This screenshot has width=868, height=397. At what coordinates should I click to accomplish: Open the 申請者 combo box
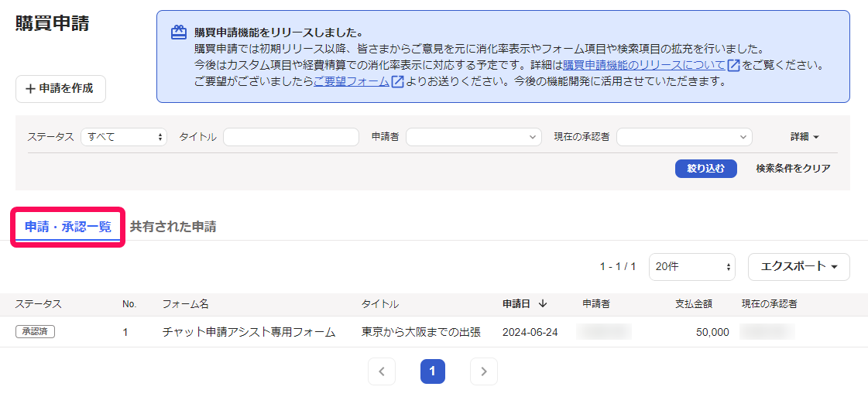[474, 137]
